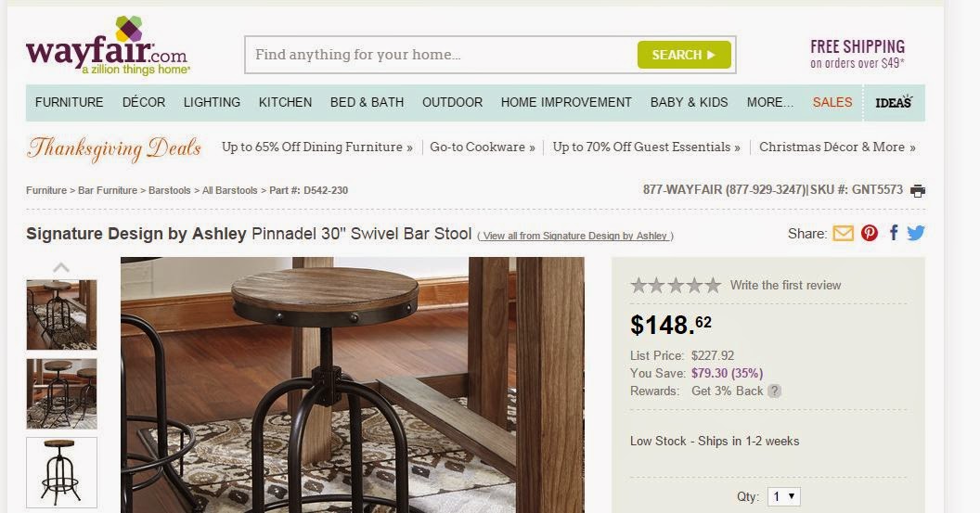Image resolution: width=980 pixels, height=513 pixels.
Task: Click the green Search button
Action: coord(684,55)
